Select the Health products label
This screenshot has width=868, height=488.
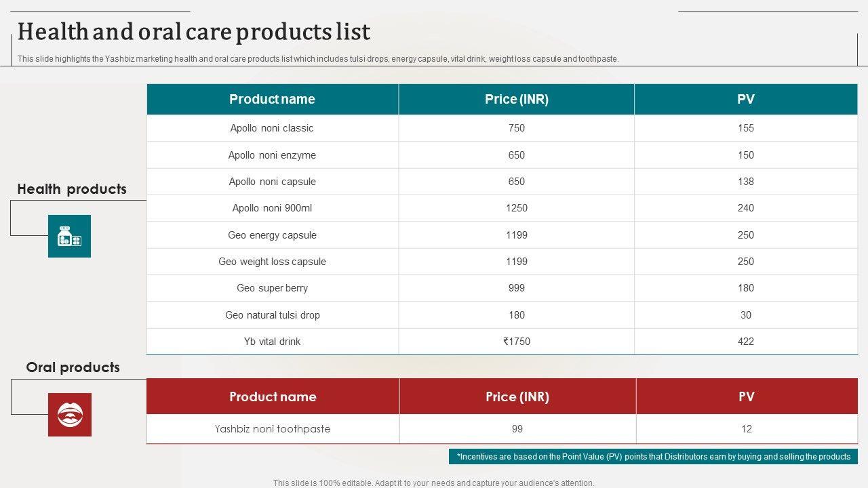pyautogui.click(x=72, y=189)
